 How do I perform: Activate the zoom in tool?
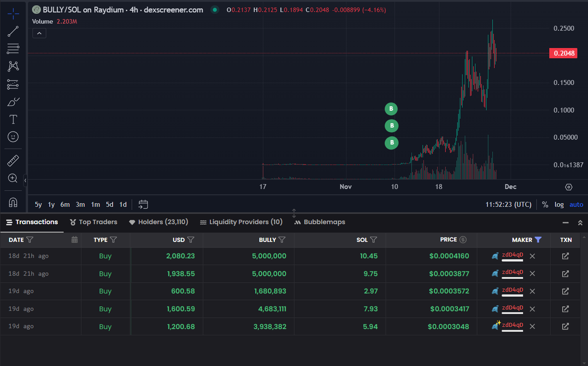coord(13,178)
